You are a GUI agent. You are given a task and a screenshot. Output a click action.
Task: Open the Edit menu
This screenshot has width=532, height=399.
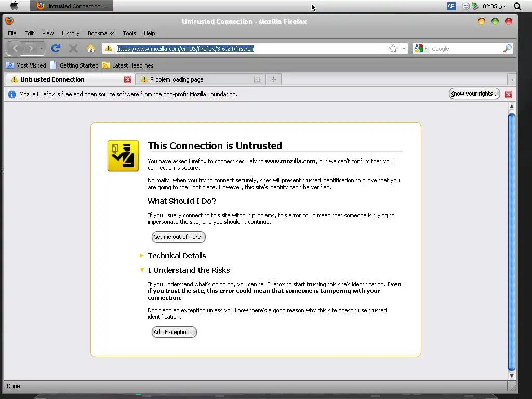pos(29,33)
